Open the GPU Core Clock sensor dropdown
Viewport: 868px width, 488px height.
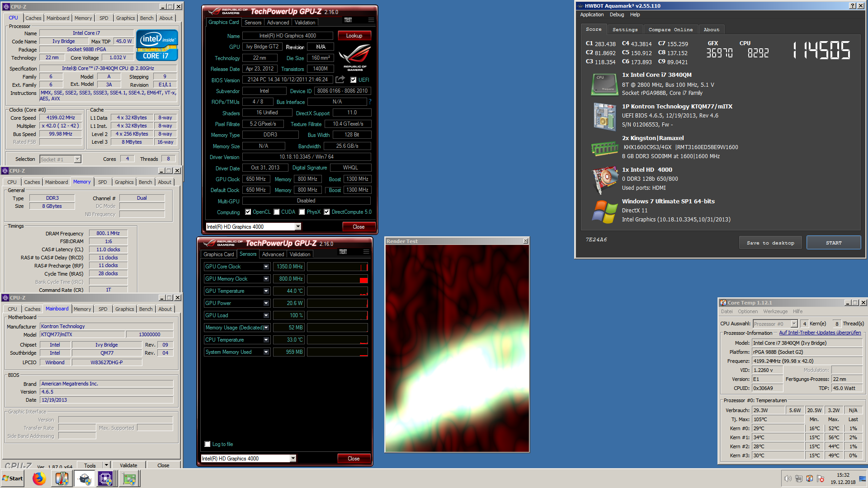pyautogui.click(x=266, y=267)
